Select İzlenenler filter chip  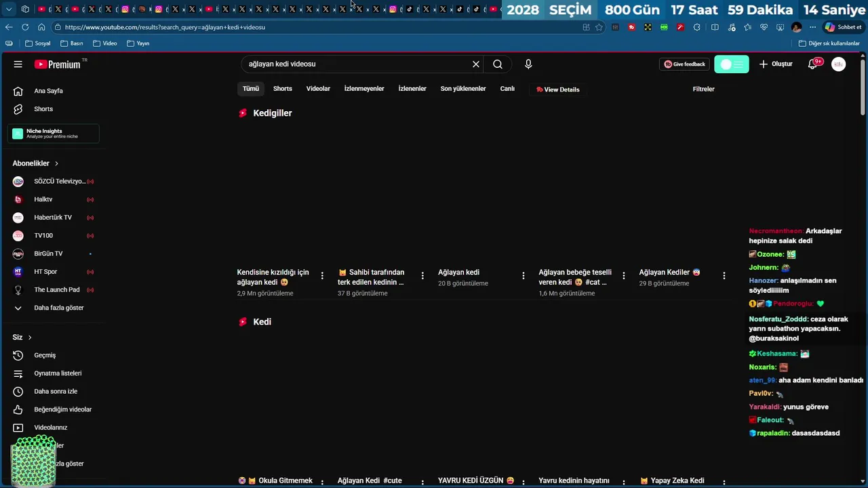[x=412, y=89]
